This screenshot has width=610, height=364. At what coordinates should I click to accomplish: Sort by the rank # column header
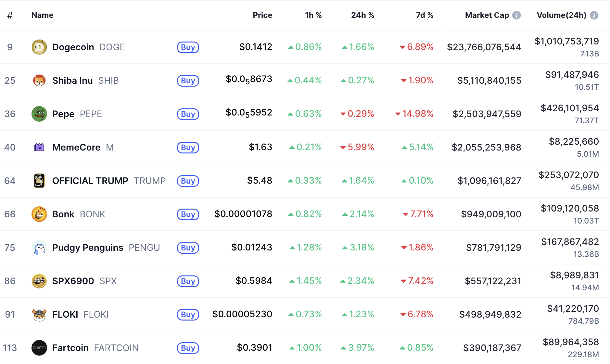[x=10, y=15]
